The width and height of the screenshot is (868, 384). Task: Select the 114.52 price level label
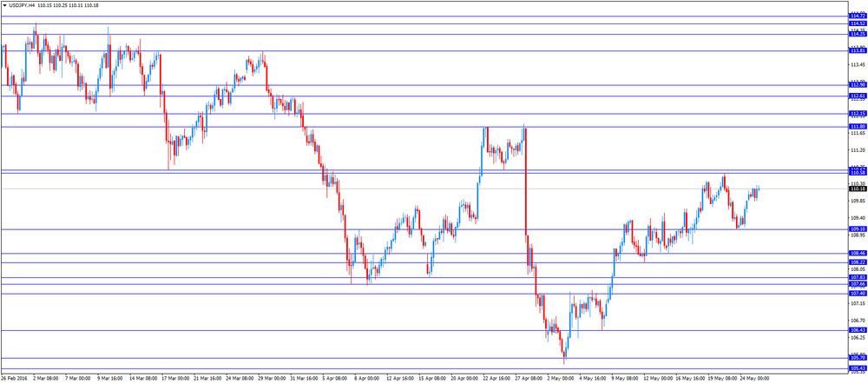[858, 23]
